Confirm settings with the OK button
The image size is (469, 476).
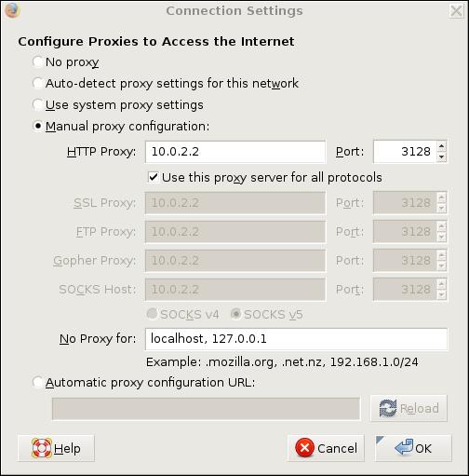coord(413,448)
